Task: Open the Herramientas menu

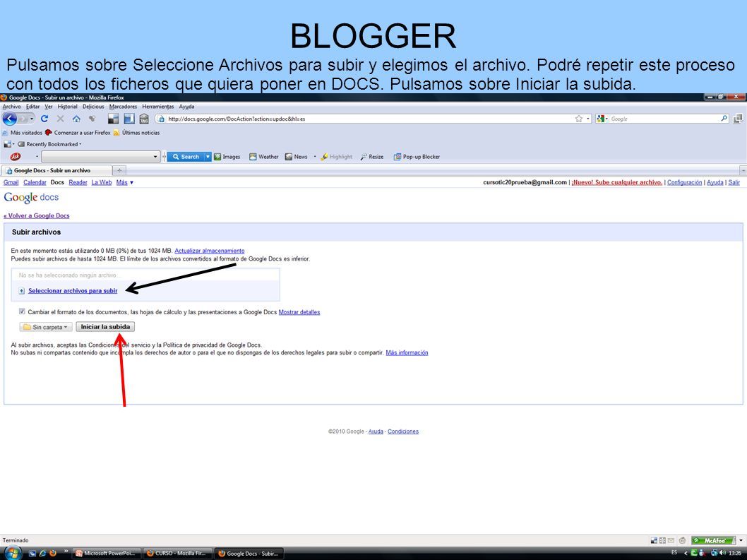Action: click(x=158, y=107)
